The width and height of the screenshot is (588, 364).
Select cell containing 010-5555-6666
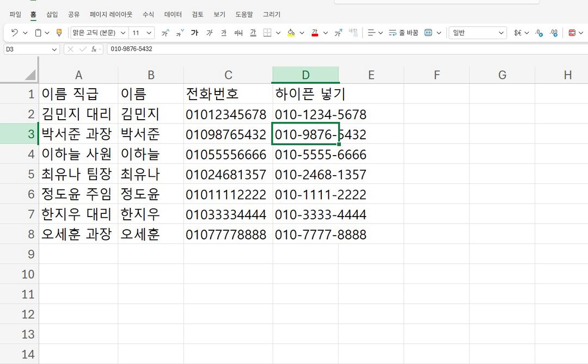[305, 154]
